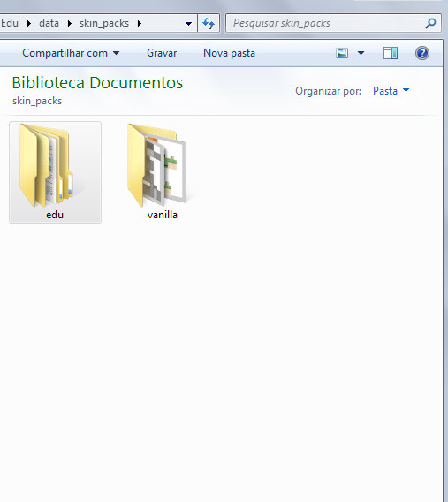Screen dimensions: 448x502
Task: Select the edu folder icon
Action: coord(47,165)
